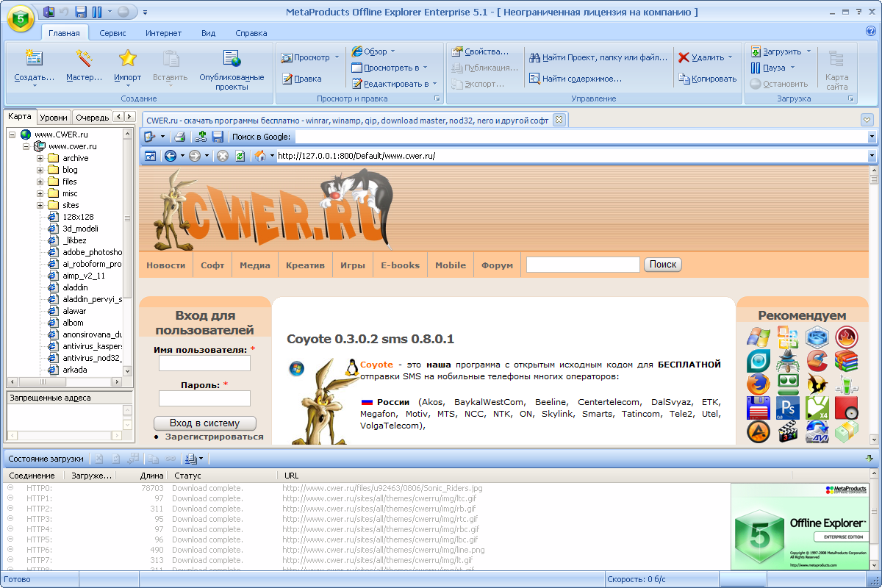This screenshot has height=588, width=882.
Task: Click the Импорт star icon
Action: tap(128, 59)
